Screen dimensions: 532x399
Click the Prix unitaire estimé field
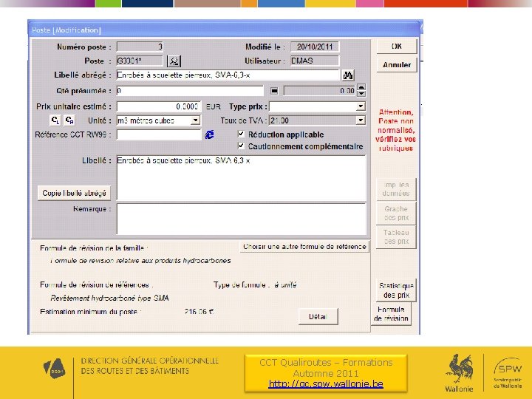(x=159, y=106)
